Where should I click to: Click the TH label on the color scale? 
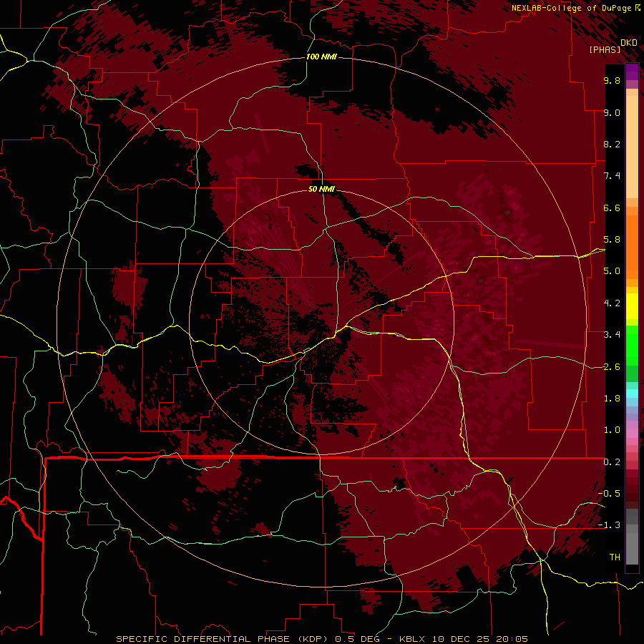click(x=615, y=557)
